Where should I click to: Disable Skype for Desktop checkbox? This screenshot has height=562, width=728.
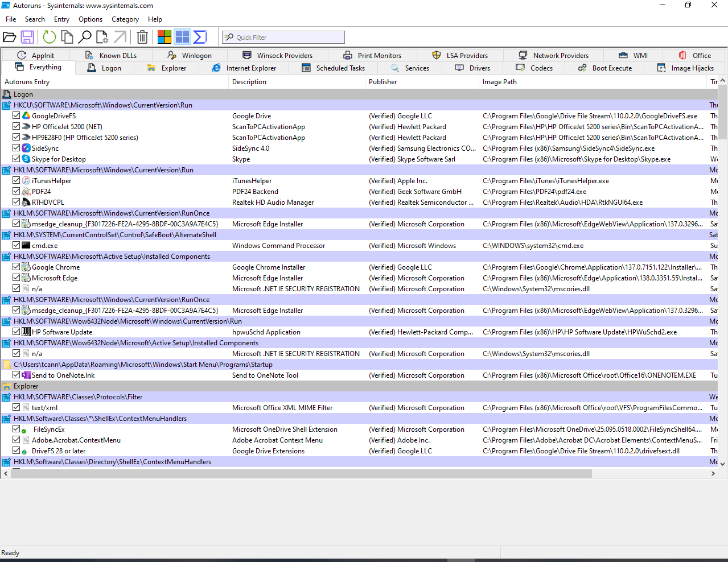pyautogui.click(x=17, y=159)
